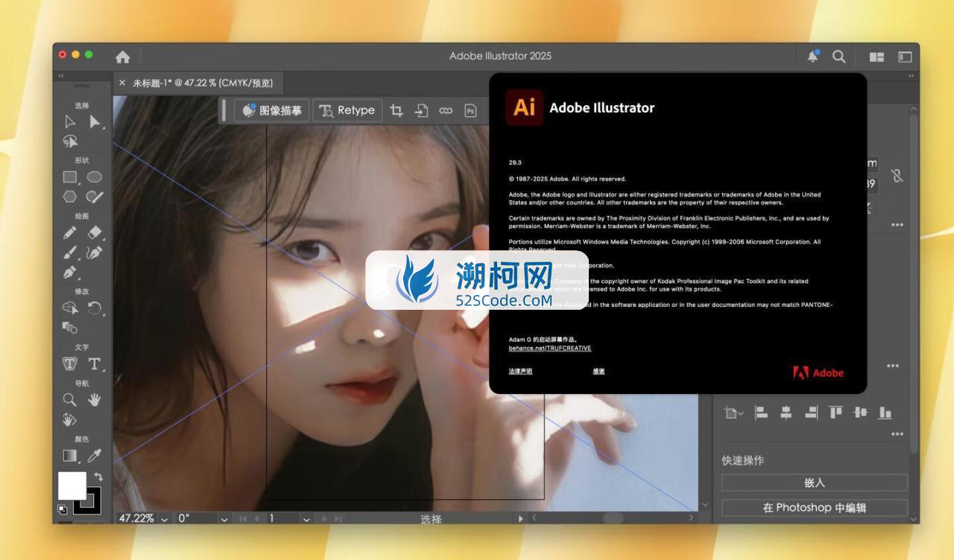Image resolution: width=954 pixels, height=560 pixels.
Task: Collapse the left toolbar double-arrow
Action: (61, 75)
